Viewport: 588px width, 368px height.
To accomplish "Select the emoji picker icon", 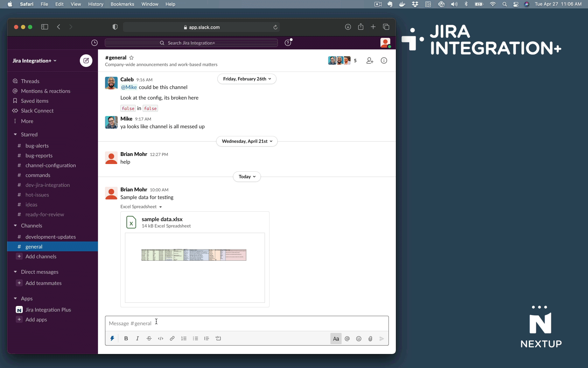I will click(358, 339).
